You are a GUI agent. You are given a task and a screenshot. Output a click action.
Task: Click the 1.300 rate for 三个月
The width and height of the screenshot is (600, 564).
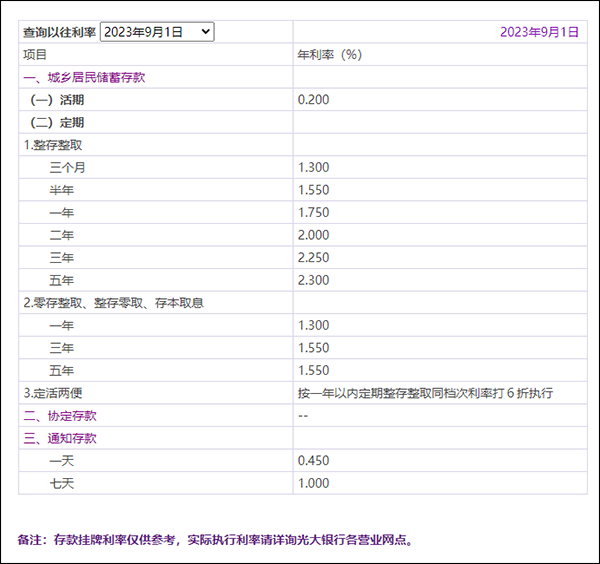[313, 167]
